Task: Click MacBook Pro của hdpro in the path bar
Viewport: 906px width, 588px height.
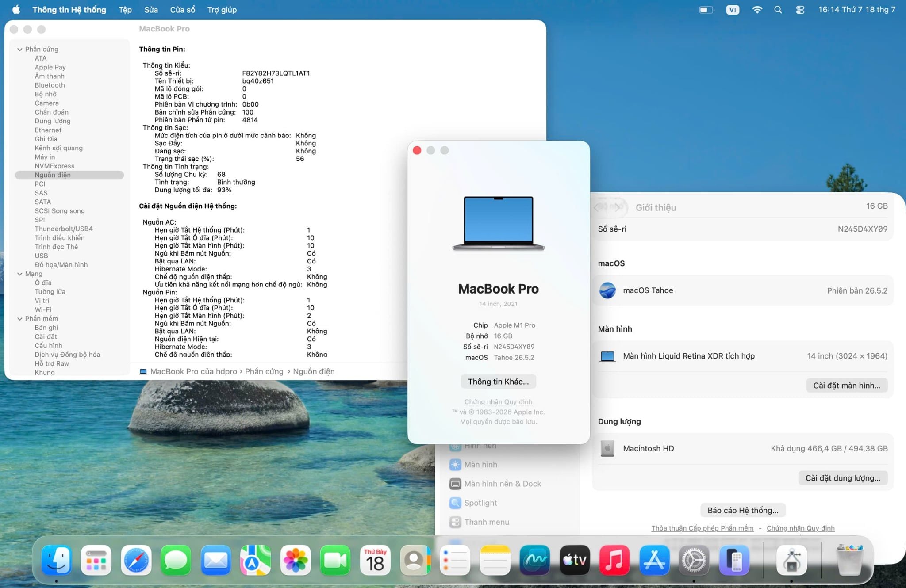Action: 193,371
